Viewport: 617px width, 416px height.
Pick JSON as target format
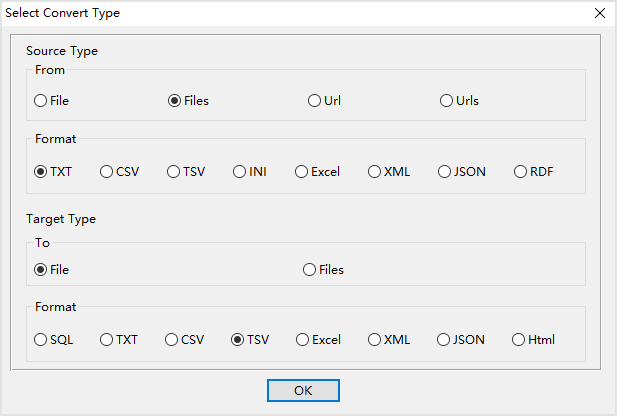tap(444, 339)
